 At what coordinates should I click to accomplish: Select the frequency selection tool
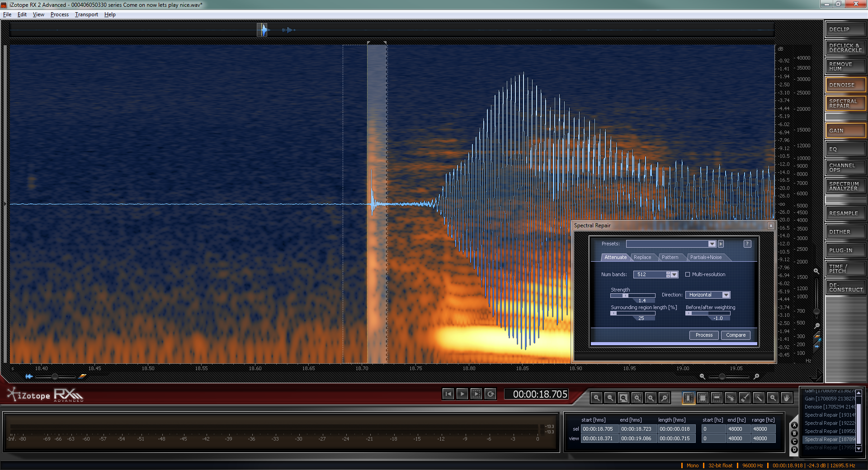(717, 398)
